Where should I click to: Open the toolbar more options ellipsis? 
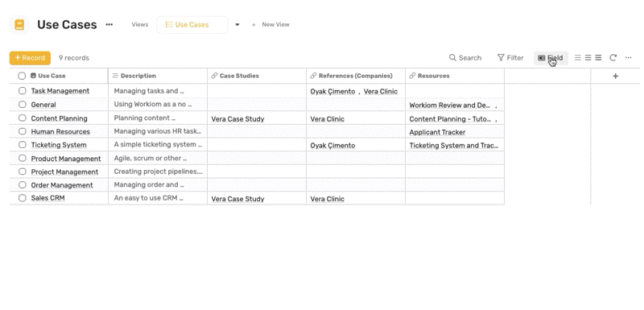pyautogui.click(x=629, y=58)
